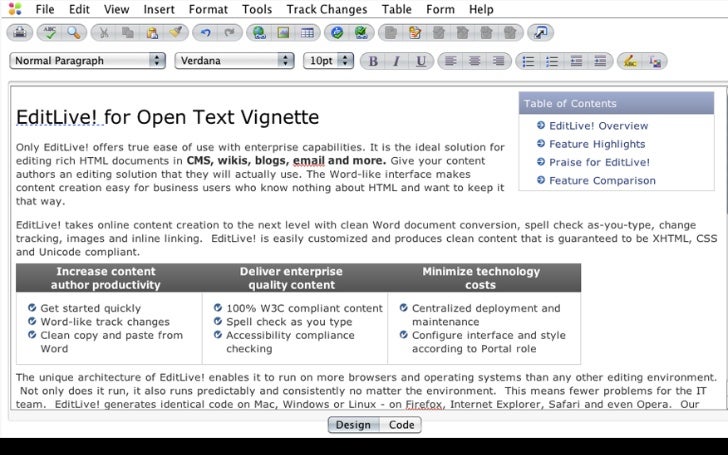Click the decrease indent icon
Image resolution: width=728 pixels, height=455 pixels.
click(577, 61)
